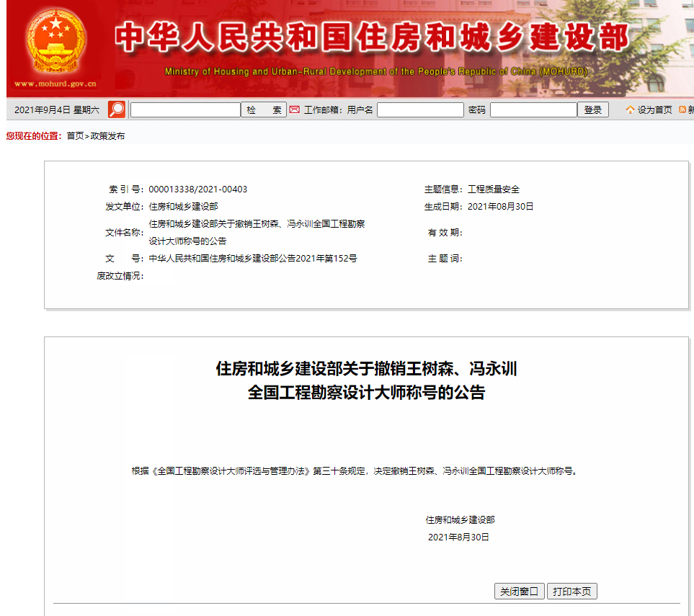Click the ministry name banner title
This screenshot has height=616, width=694.
pyautogui.click(x=371, y=37)
